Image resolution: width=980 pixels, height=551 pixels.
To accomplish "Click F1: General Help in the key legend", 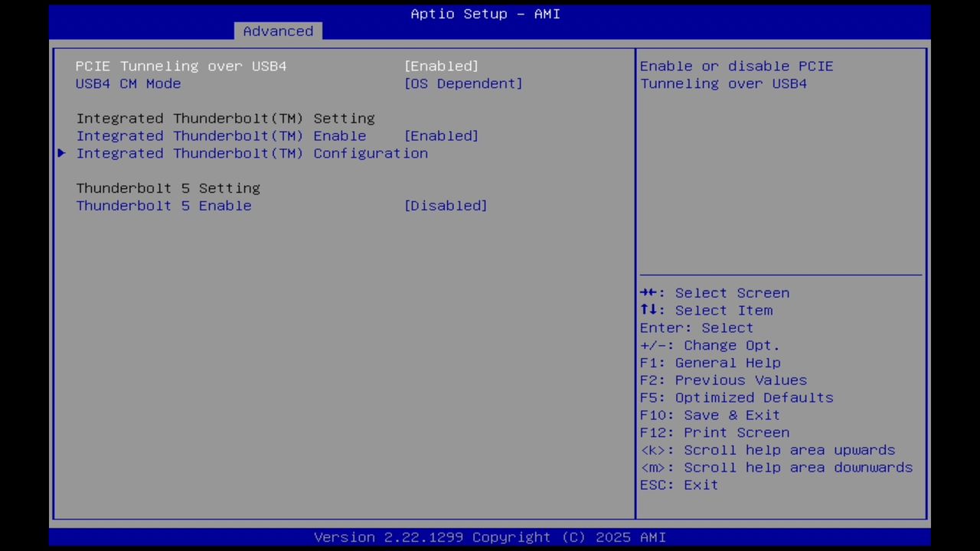I will pos(710,362).
